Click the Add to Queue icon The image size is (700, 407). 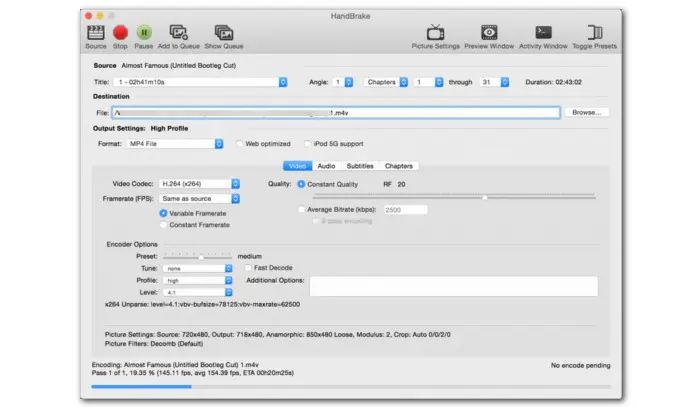[178, 34]
